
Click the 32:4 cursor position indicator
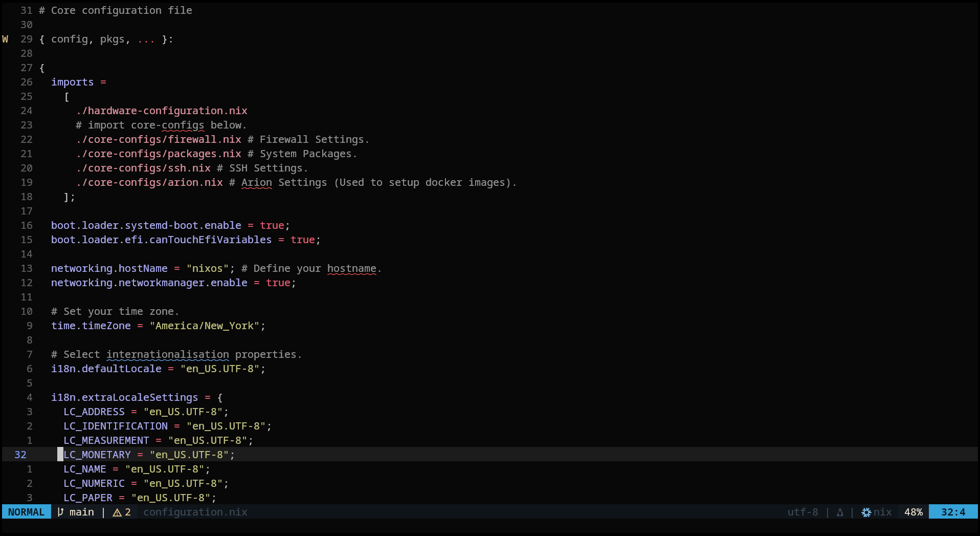coord(953,512)
